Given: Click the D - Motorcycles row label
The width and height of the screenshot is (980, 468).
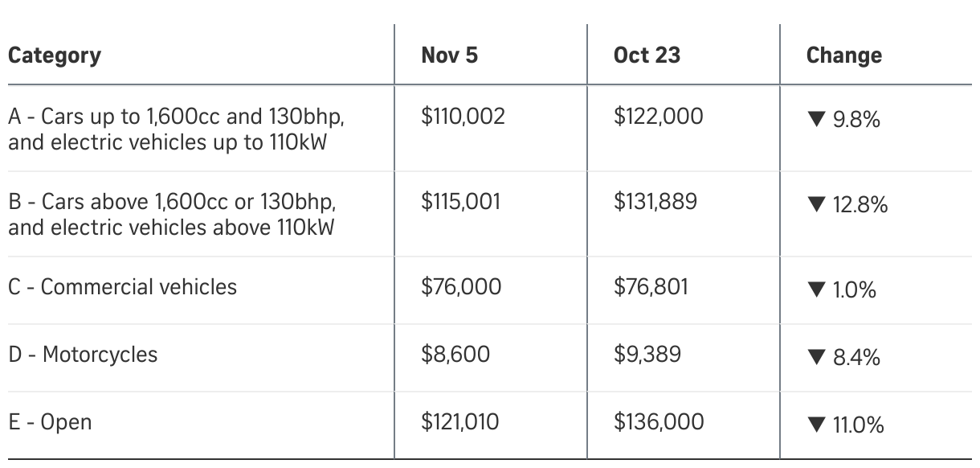Looking at the screenshot, I should 84,355.
